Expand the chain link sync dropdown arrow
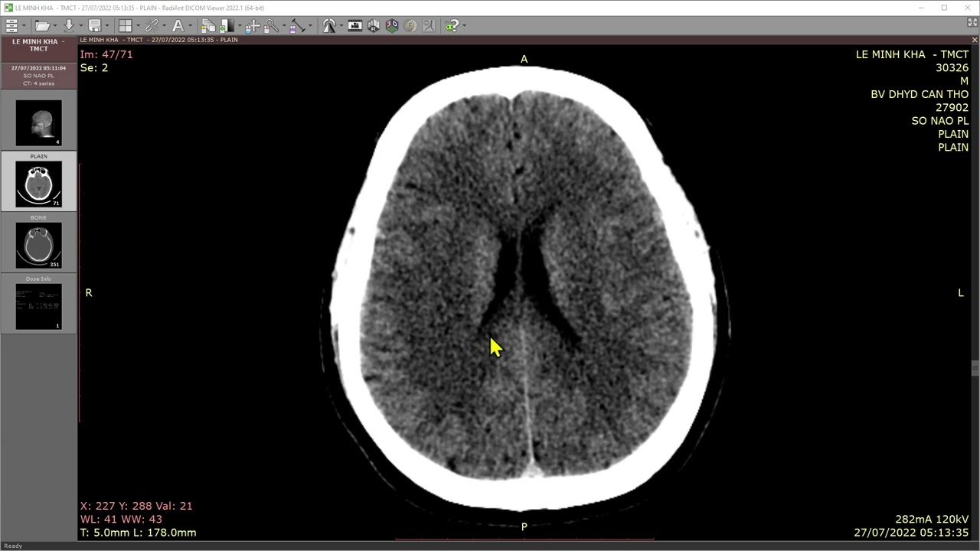980x551 pixels. click(x=164, y=26)
